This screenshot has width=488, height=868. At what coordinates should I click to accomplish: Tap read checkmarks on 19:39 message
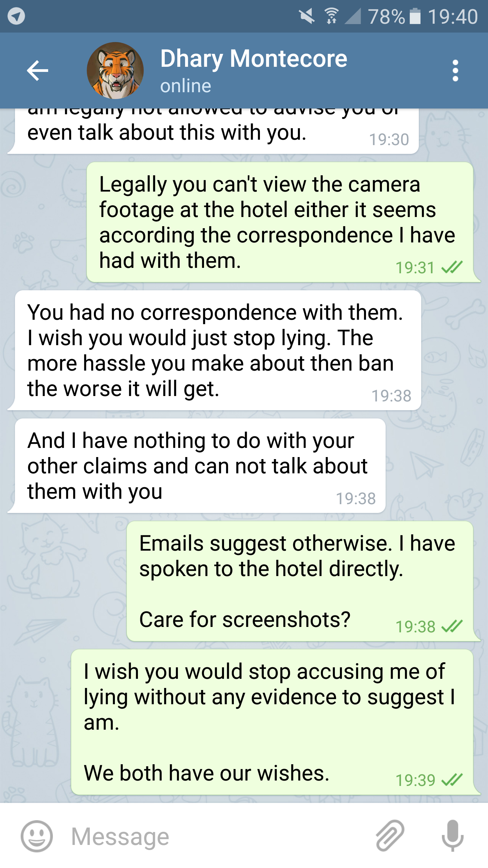click(x=452, y=780)
